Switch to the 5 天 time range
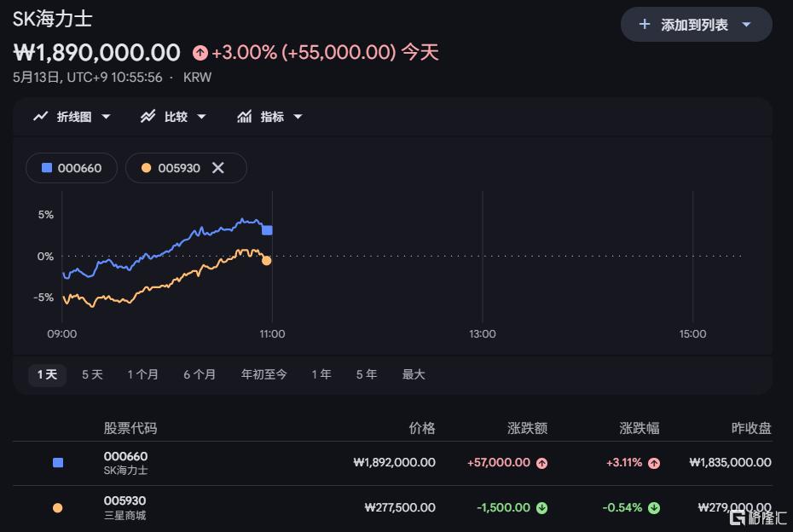Viewport: 793px width, 532px height. click(92, 375)
